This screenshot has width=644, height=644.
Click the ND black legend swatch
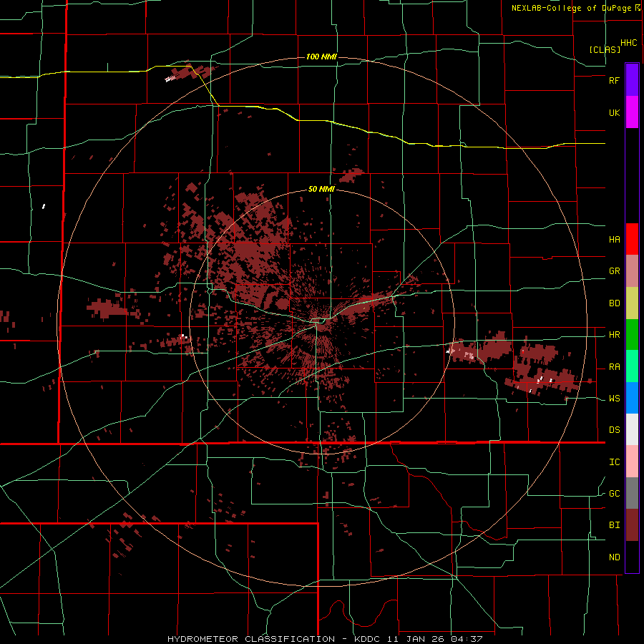click(x=632, y=557)
